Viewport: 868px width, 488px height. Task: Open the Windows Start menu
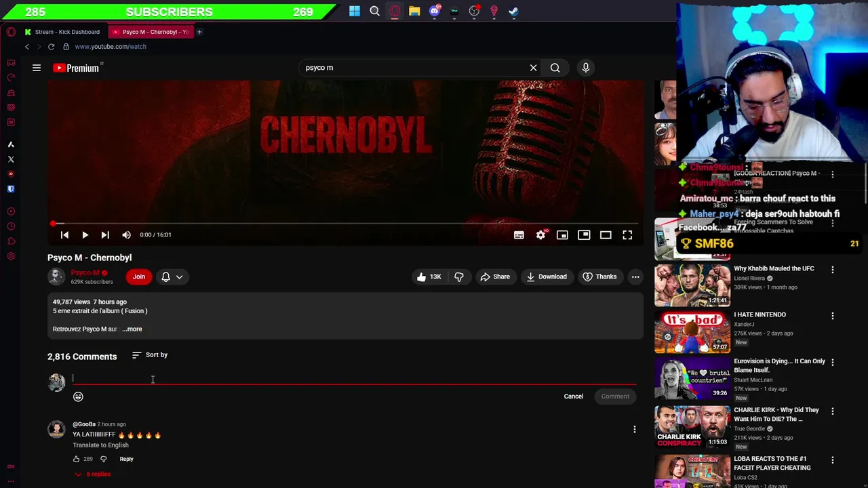tap(355, 11)
